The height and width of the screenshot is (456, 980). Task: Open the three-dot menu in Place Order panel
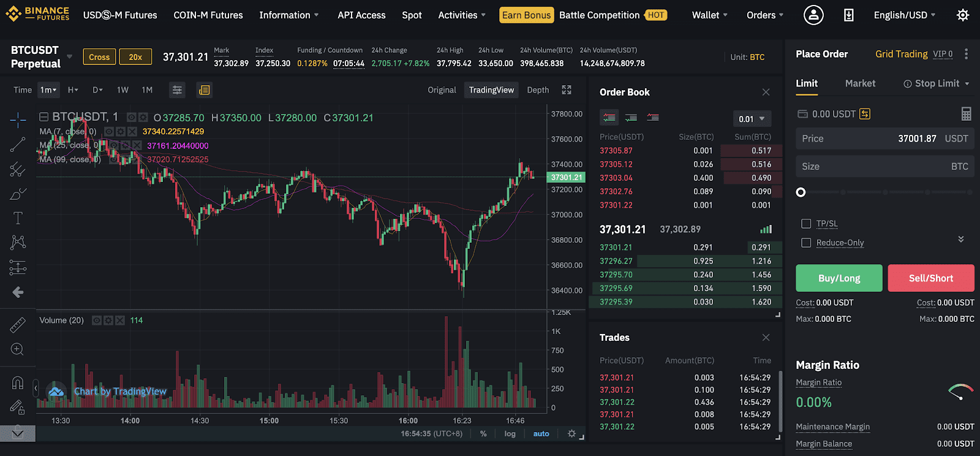pos(966,54)
